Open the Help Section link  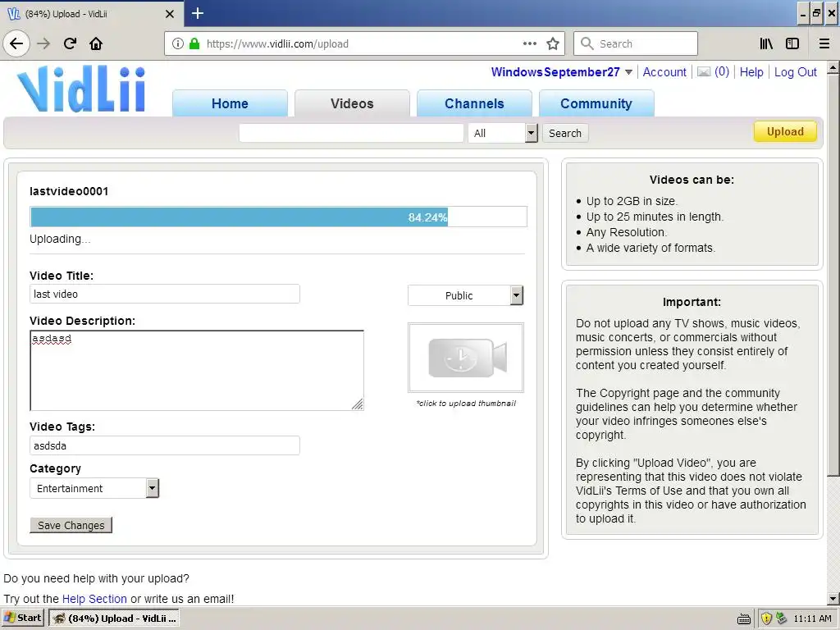94,599
